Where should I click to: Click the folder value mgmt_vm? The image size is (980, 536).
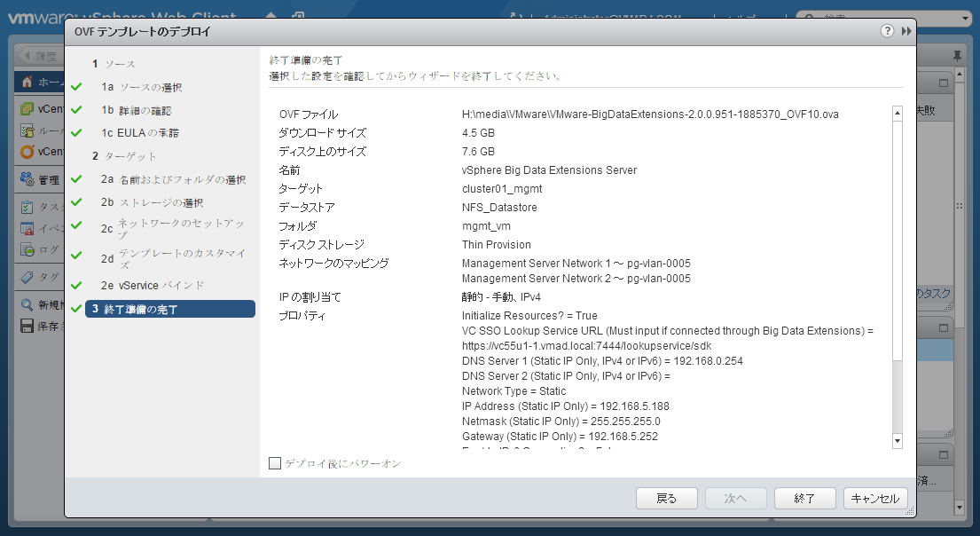[486, 226]
